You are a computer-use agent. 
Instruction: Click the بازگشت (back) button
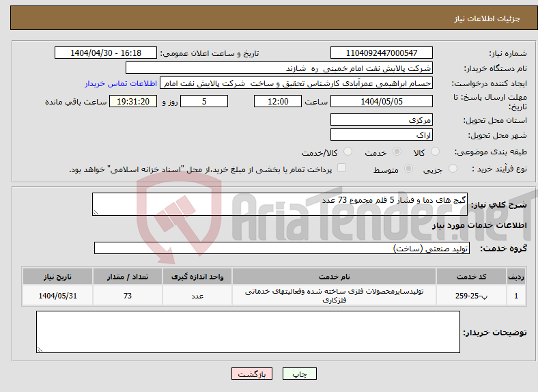tap(252, 374)
